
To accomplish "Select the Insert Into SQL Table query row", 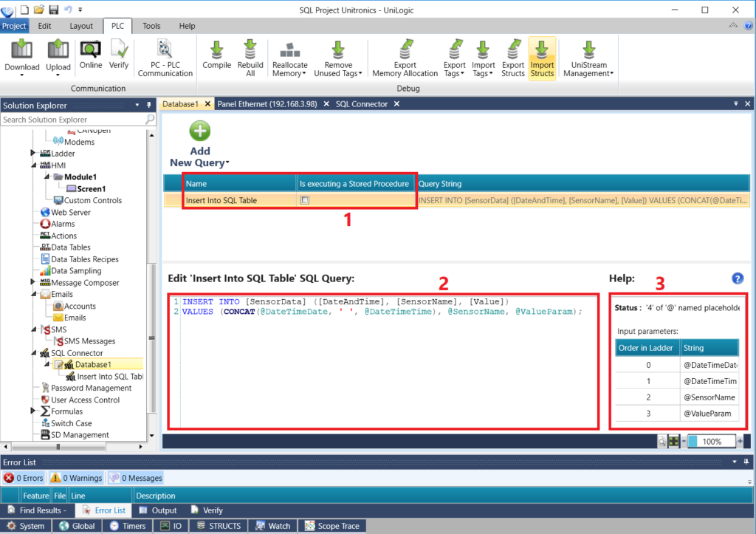I will 456,199.
